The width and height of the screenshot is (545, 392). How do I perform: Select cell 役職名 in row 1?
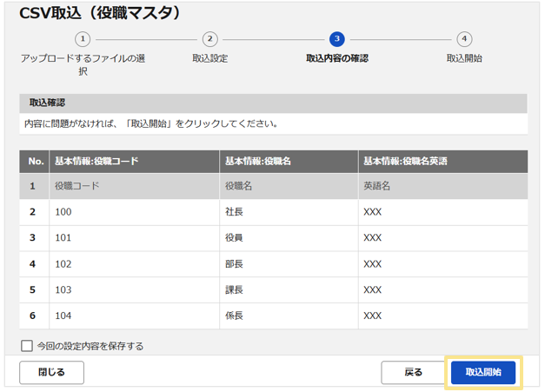pos(289,186)
